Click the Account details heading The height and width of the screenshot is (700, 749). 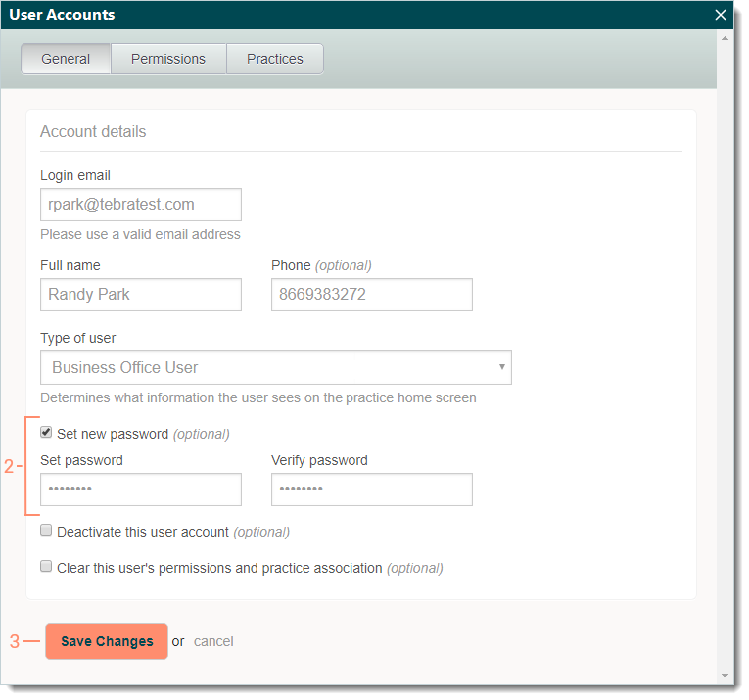click(93, 132)
